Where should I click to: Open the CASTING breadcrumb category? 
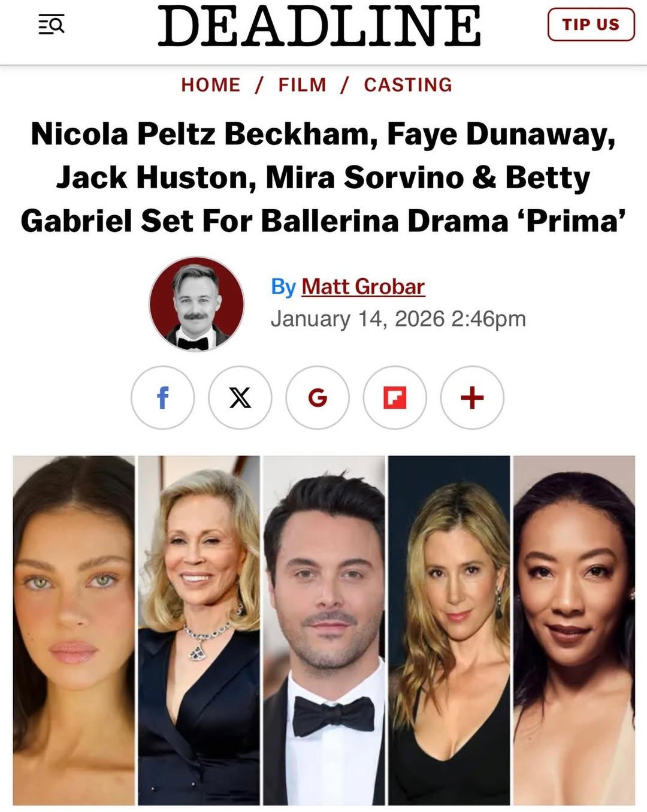tap(408, 84)
